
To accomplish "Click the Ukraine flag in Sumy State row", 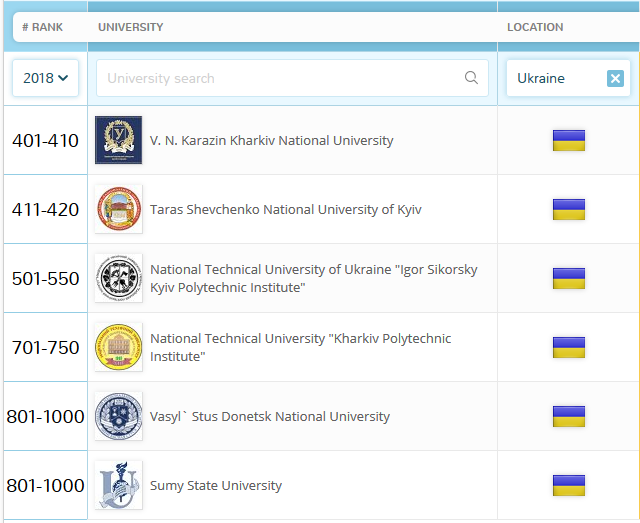I will 569,485.
